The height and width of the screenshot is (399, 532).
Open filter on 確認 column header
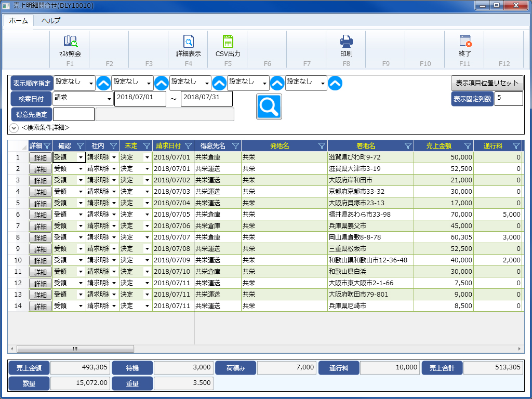pyautogui.click(x=81, y=146)
